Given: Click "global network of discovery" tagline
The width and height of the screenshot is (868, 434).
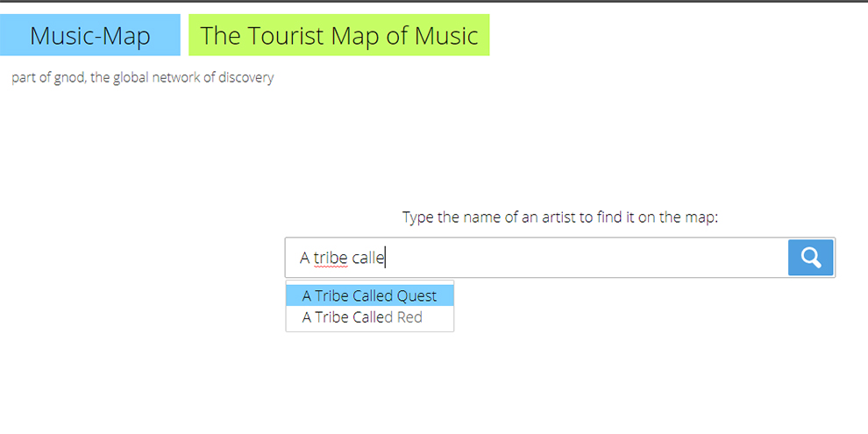Looking at the screenshot, I should [x=193, y=77].
